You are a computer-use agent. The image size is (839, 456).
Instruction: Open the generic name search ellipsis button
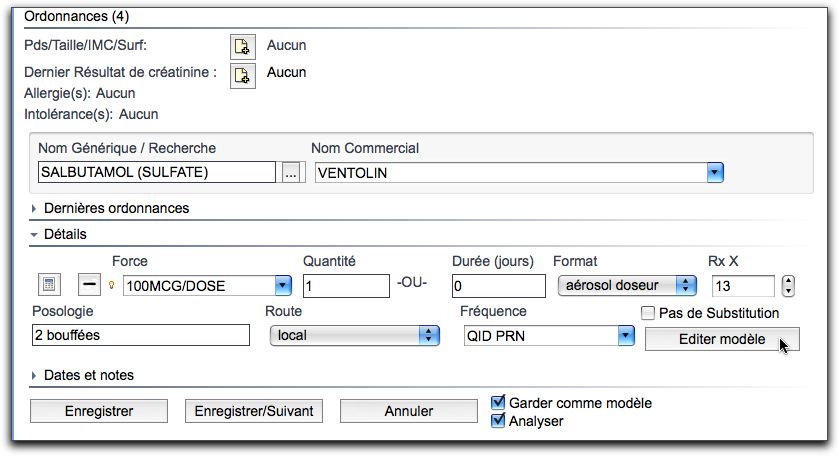click(291, 173)
